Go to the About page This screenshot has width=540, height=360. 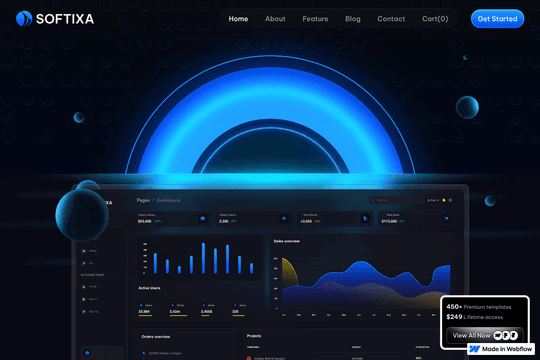[275, 19]
